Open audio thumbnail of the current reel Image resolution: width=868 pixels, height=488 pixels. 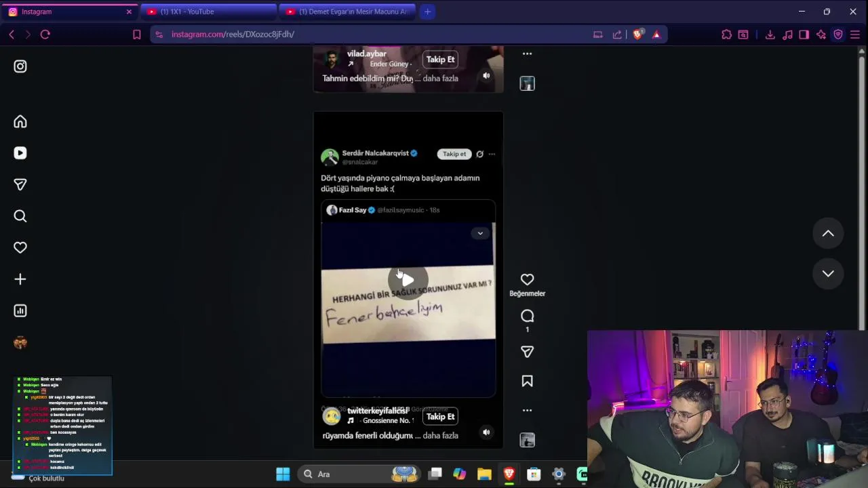click(x=527, y=441)
